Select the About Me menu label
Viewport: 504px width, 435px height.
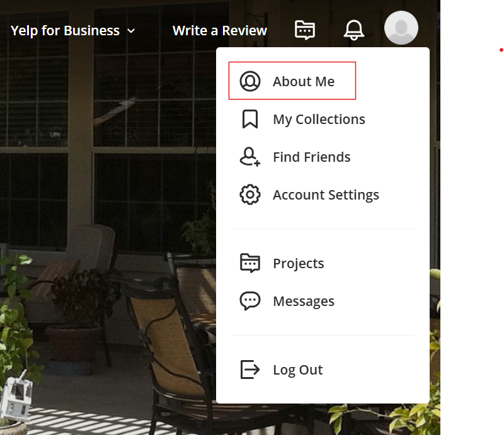tap(304, 81)
